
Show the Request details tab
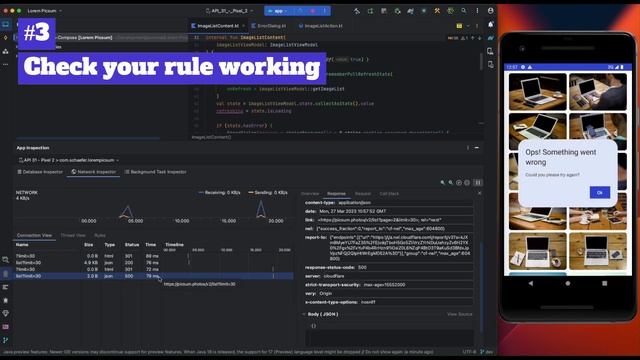click(362, 193)
